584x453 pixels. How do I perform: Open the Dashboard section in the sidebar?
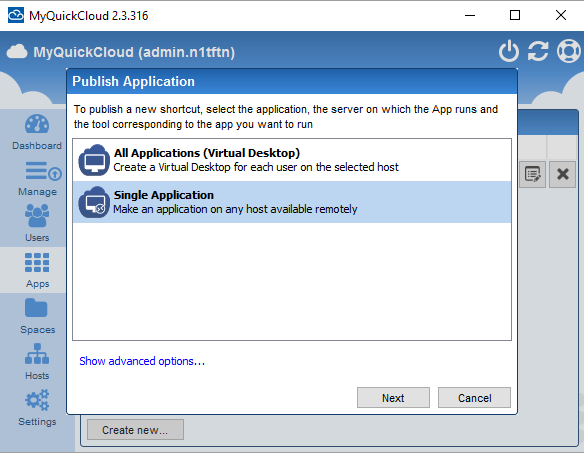[37, 132]
